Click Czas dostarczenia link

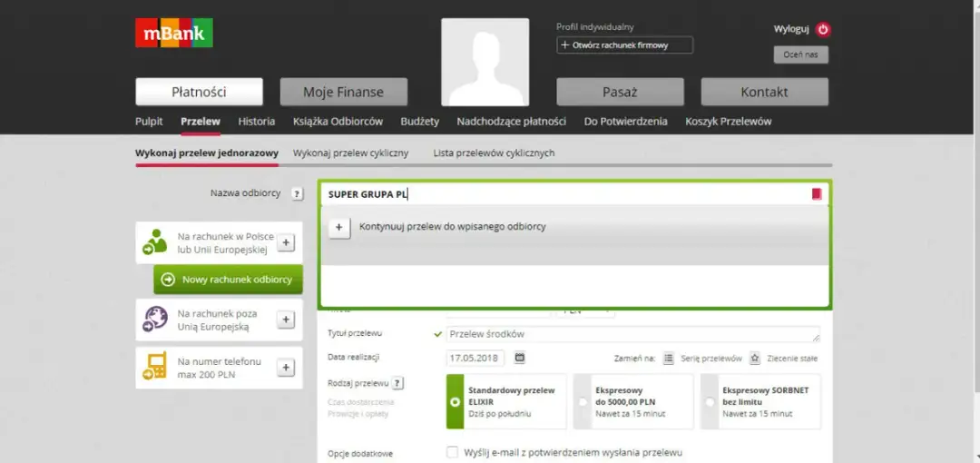tap(360, 401)
